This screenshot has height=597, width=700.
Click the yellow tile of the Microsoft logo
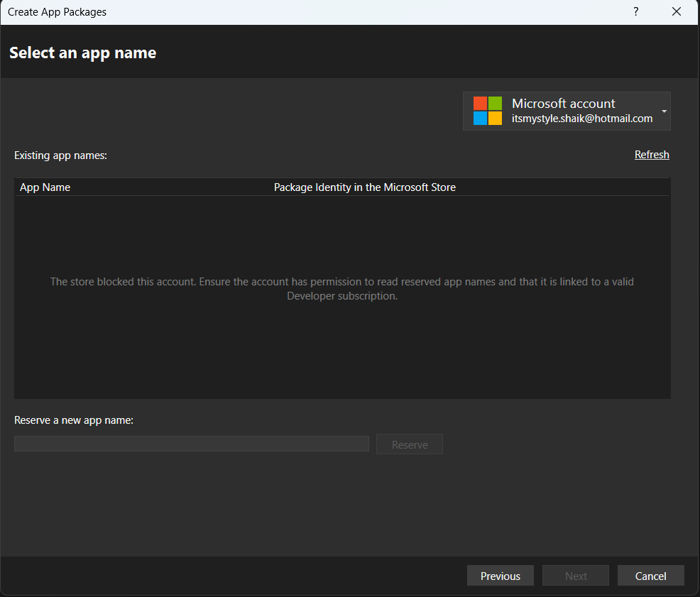pyautogui.click(x=493, y=116)
